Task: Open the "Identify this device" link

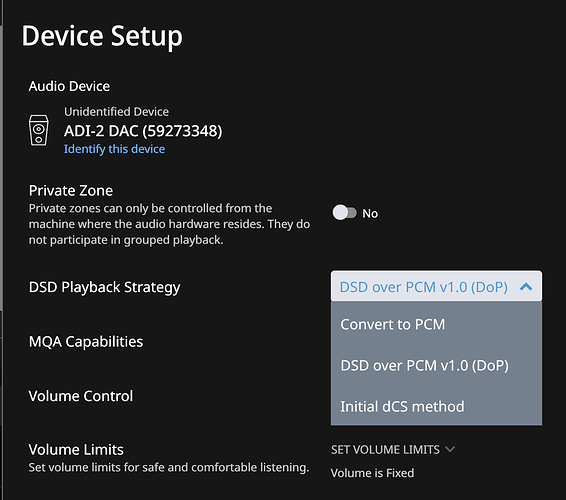Action: [114, 149]
